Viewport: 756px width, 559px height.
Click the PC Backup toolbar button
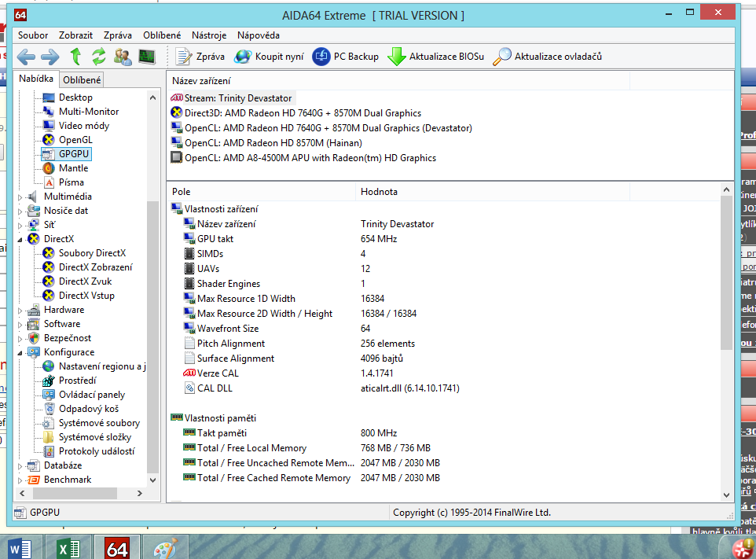click(x=346, y=57)
